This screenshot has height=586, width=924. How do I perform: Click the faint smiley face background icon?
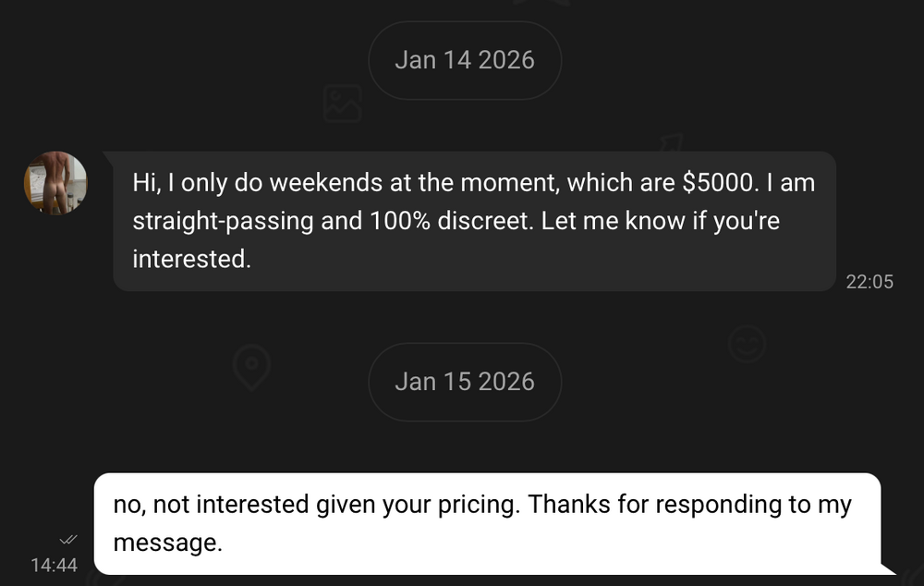click(747, 344)
